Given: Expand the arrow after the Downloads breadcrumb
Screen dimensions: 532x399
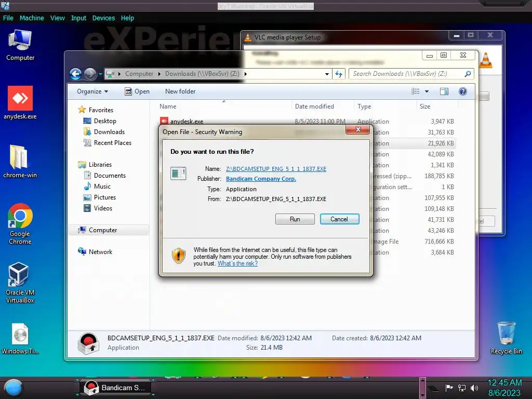Looking at the screenshot, I should coord(246,74).
